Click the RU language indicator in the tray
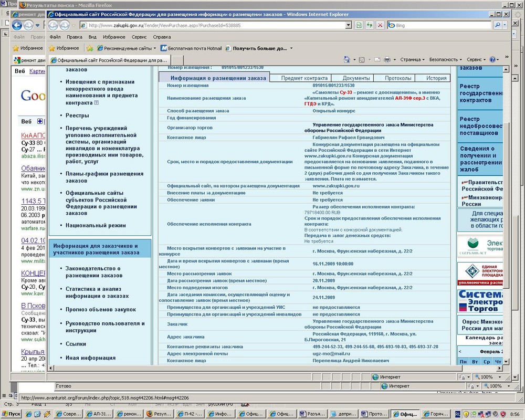This screenshot has width=525, height=420. pos(457,414)
